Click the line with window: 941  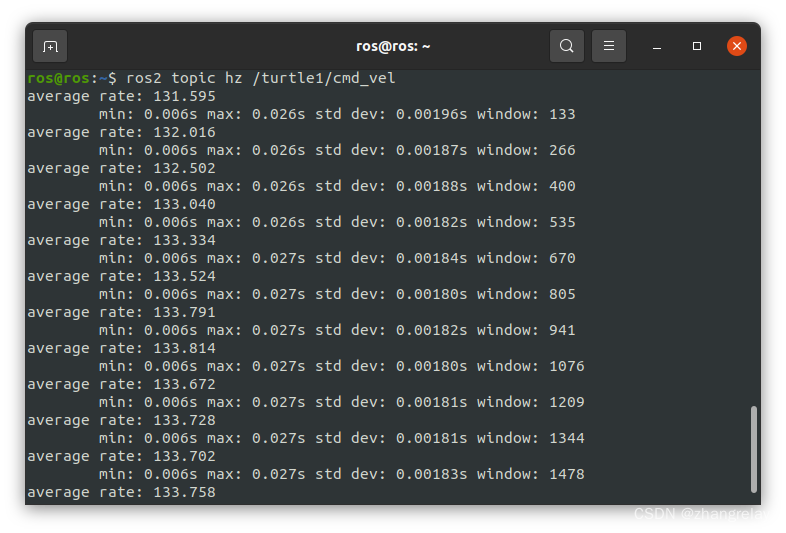pos(337,330)
